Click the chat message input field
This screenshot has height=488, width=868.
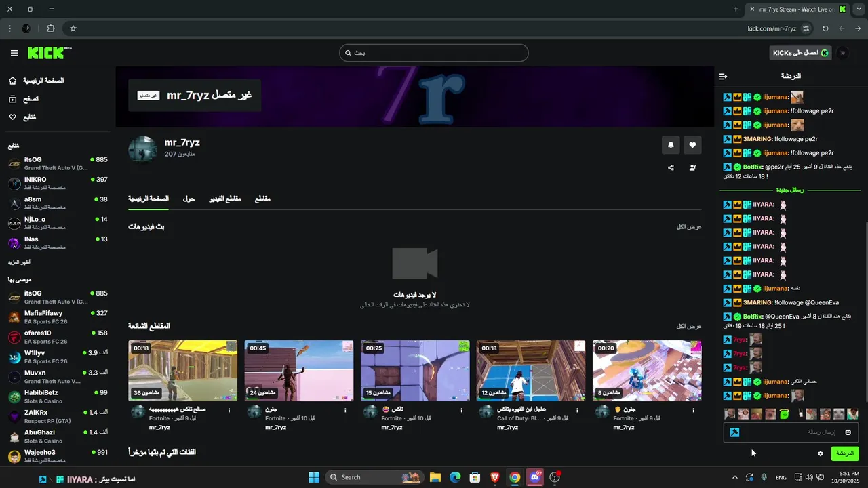(790, 432)
